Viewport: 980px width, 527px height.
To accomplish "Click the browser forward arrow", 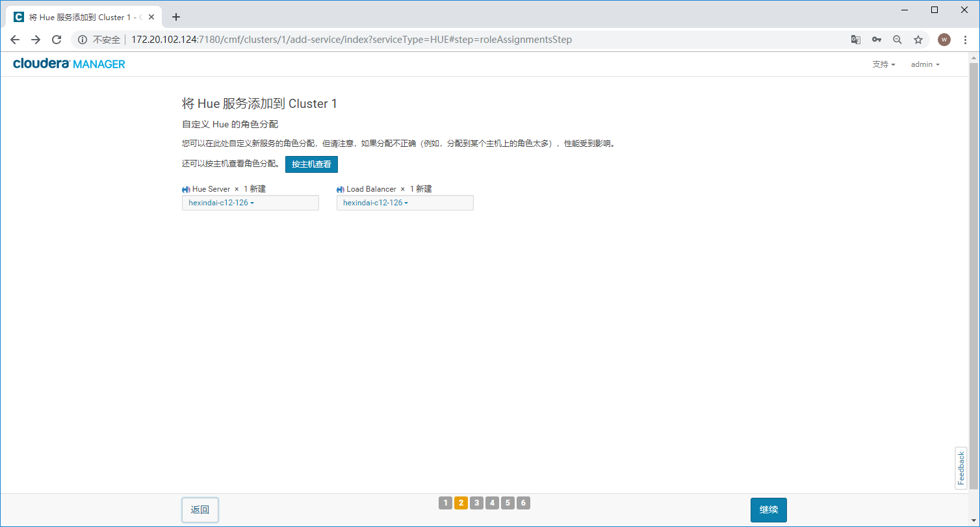I will click(x=36, y=40).
